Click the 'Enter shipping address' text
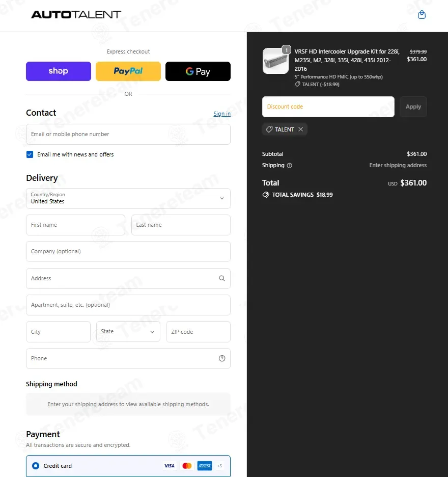 [x=398, y=165]
